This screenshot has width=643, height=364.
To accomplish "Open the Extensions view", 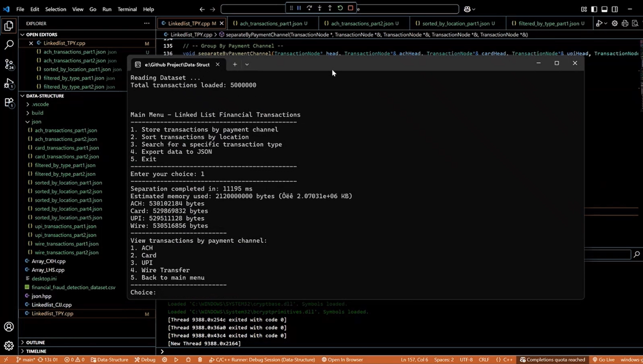I will pos(9,102).
